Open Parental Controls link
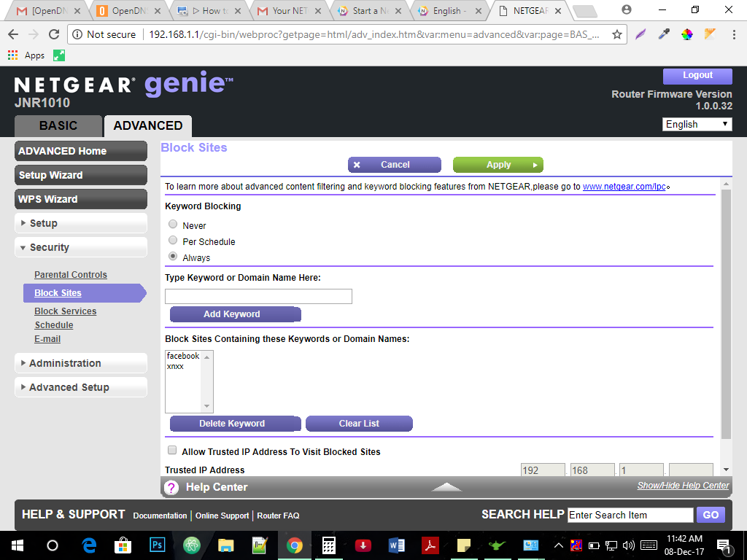 click(71, 275)
